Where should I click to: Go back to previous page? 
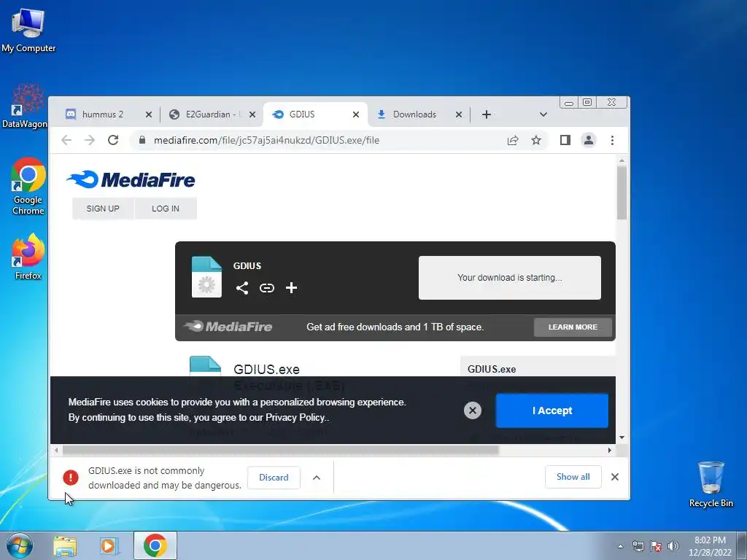pyautogui.click(x=66, y=140)
